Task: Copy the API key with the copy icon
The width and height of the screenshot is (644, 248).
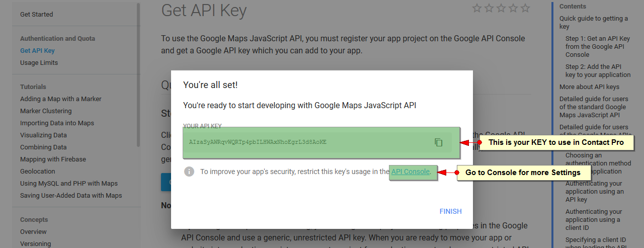Action: coord(438,142)
